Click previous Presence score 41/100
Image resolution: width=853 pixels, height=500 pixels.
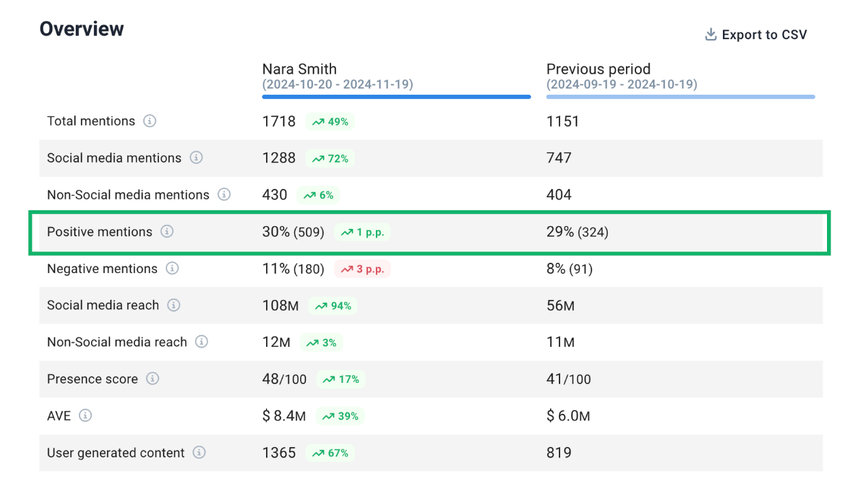click(x=568, y=379)
